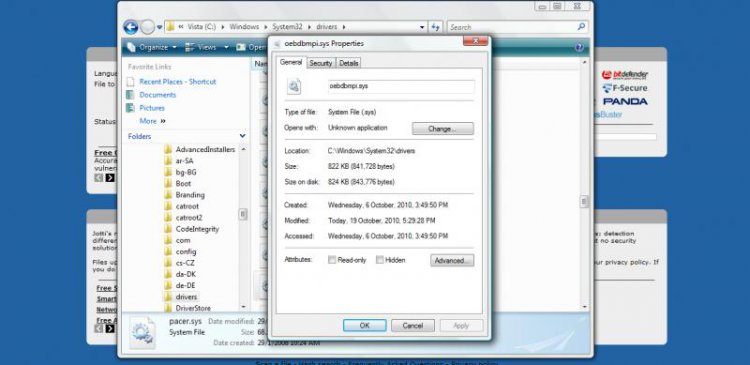Viewport: 750px width, 365px height.
Task: Select the config folder
Action: [186, 252]
